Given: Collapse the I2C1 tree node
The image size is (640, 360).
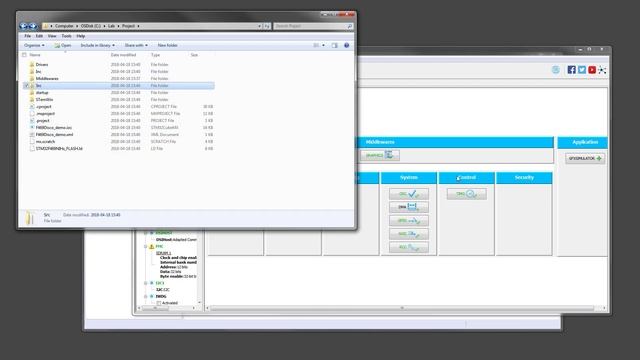Looking at the screenshot, I should click(146, 283).
